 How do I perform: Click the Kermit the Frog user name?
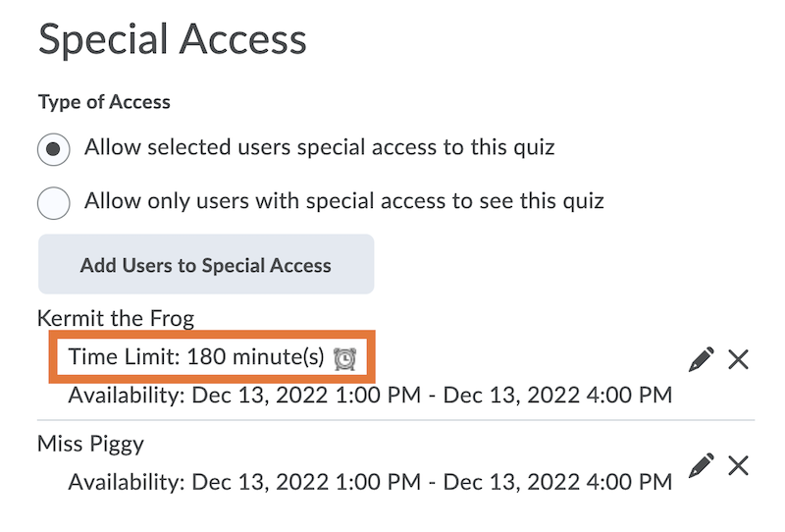116,318
